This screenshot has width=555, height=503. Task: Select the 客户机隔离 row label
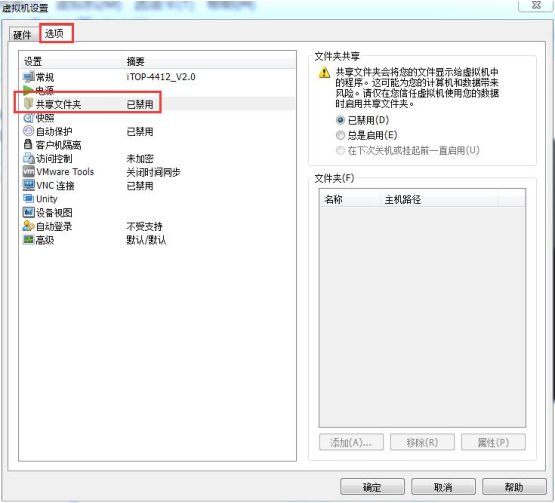click(59, 145)
